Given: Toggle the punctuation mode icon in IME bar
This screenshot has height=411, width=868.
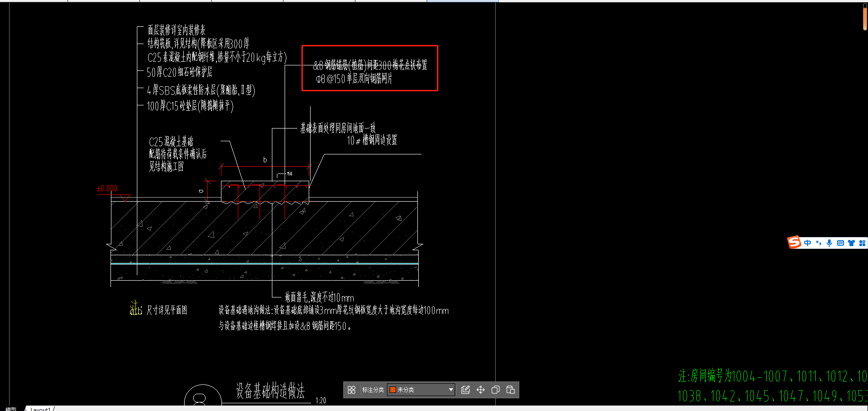Looking at the screenshot, I should click(818, 243).
